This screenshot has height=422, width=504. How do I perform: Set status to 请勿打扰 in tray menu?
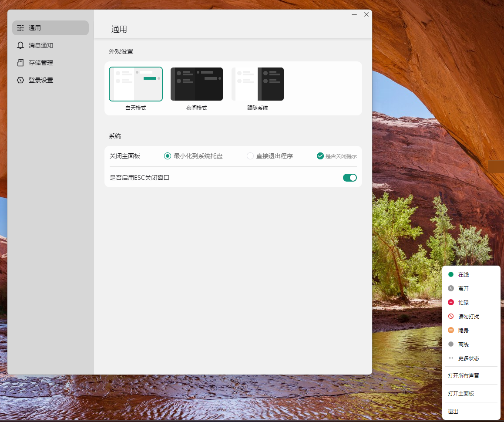pos(471,316)
